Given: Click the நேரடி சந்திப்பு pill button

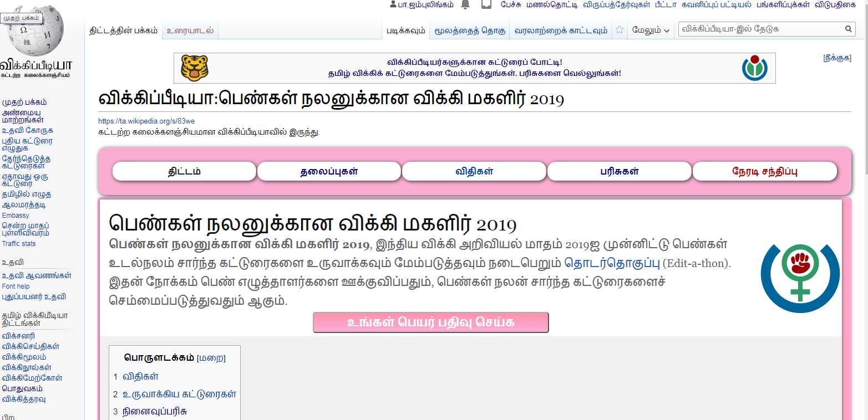Looking at the screenshot, I should point(765,171).
